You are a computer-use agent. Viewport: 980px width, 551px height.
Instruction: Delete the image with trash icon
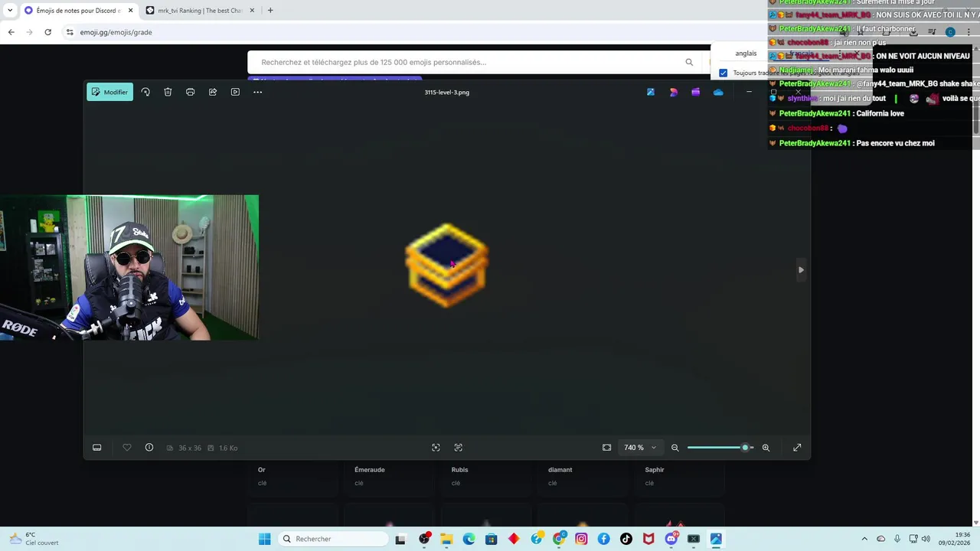pyautogui.click(x=168, y=92)
